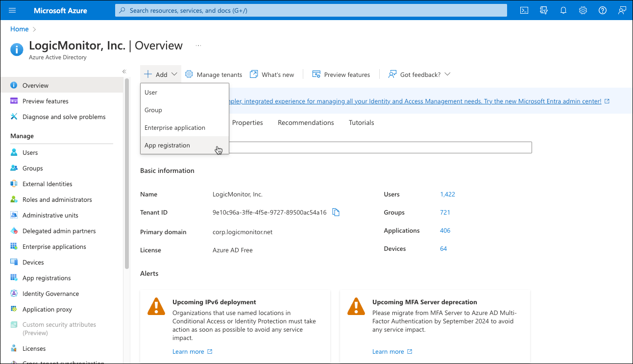
Task: Click Manage tenants in the toolbar
Action: [x=214, y=74]
